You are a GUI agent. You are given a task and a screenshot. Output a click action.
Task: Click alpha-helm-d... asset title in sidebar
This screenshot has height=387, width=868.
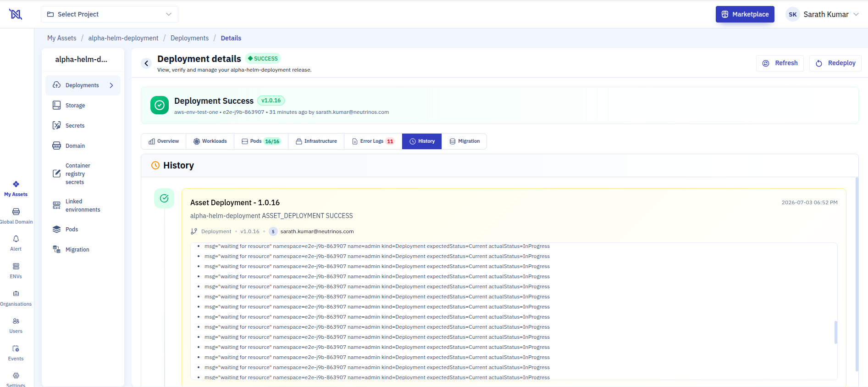[x=81, y=59]
